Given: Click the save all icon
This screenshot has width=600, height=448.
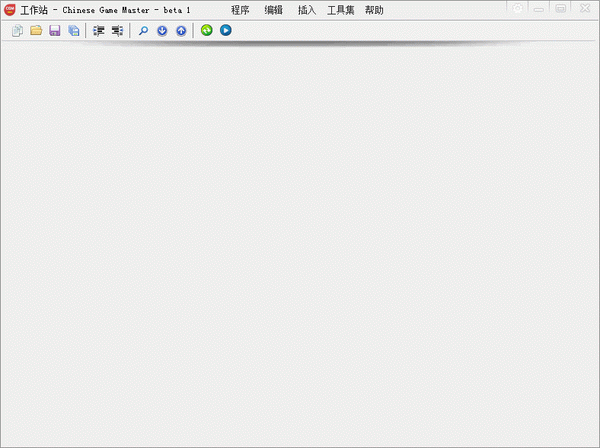Looking at the screenshot, I should (x=73, y=31).
